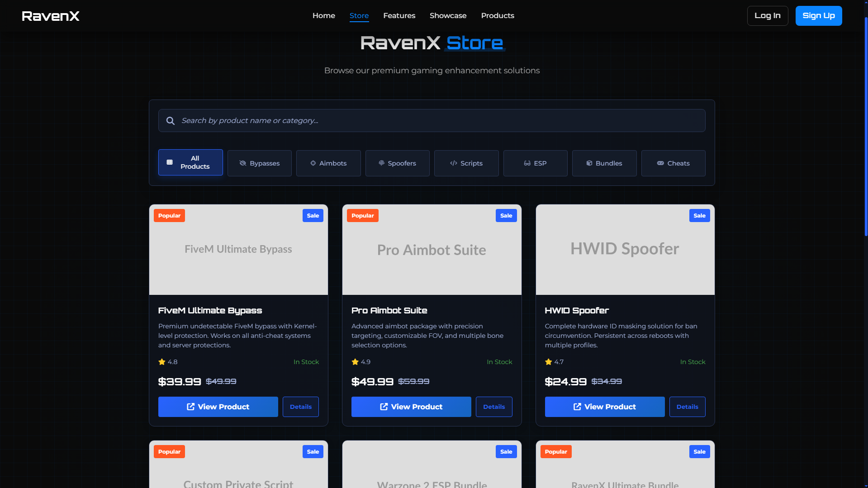Click the Pro Aimbot Suite product image
This screenshot has height=488, width=868.
pyautogui.click(x=432, y=250)
